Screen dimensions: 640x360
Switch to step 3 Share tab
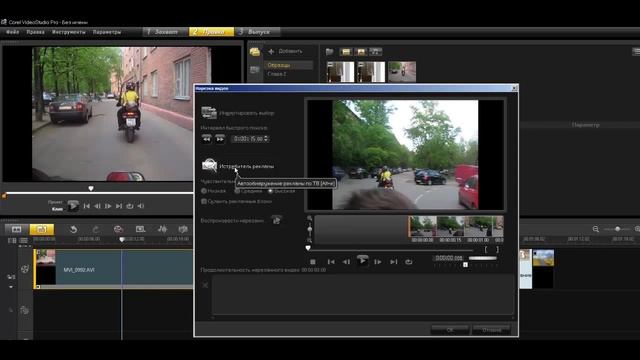tap(258, 31)
